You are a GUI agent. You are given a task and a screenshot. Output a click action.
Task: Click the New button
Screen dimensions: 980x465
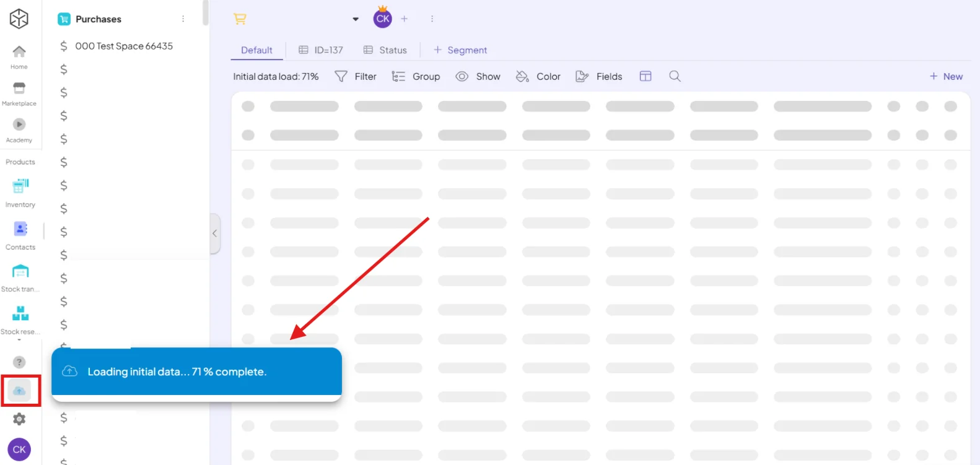click(946, 76)
